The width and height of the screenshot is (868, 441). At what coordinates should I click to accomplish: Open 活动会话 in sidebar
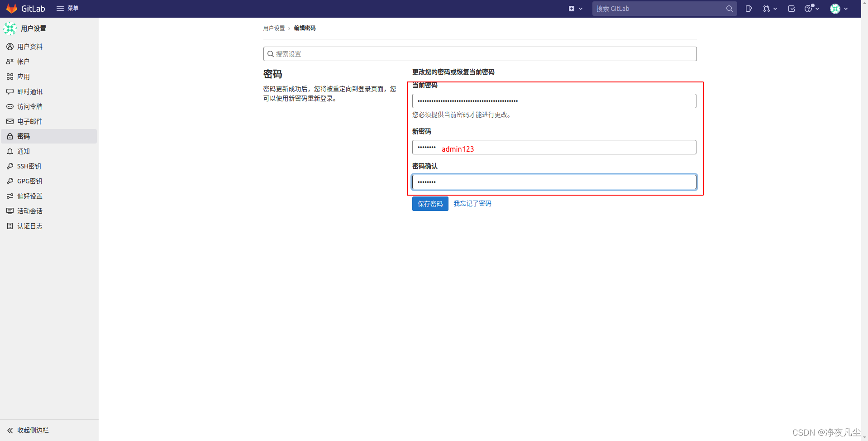pos(49,211)
